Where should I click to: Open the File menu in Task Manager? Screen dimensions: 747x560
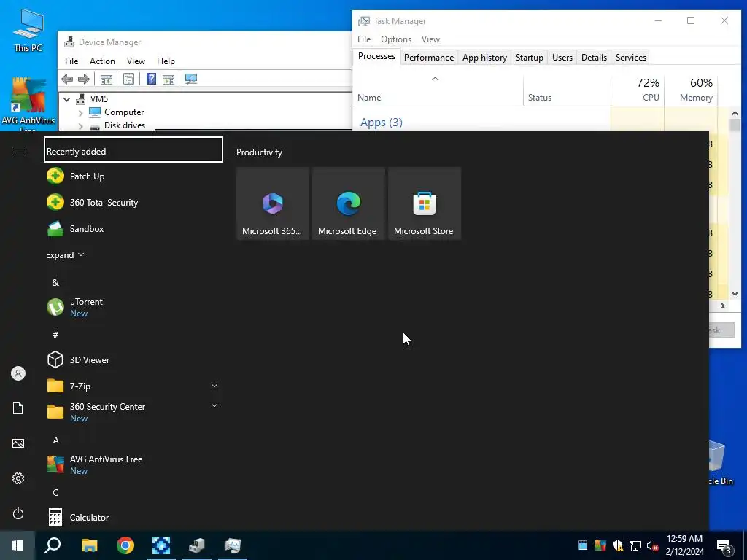coord(364,39)
